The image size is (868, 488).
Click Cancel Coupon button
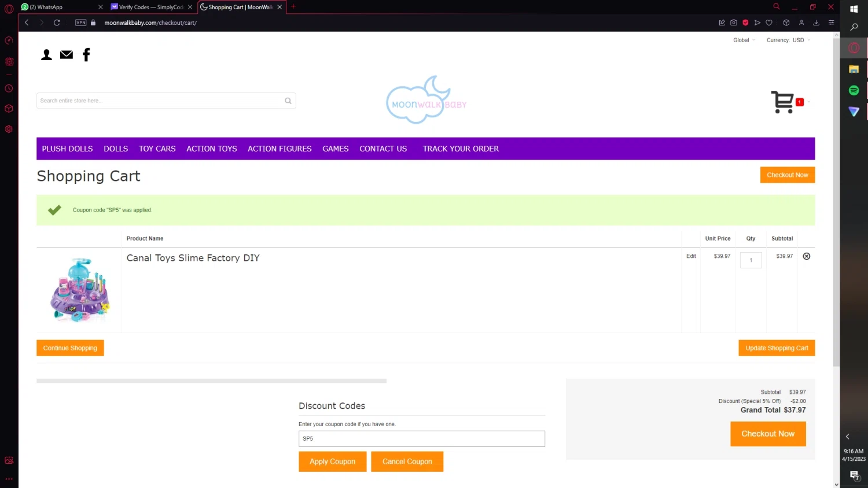point(407,461)
